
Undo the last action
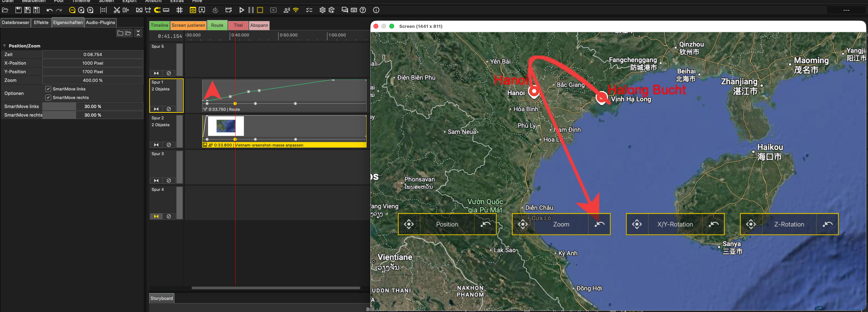pos(50,10)
